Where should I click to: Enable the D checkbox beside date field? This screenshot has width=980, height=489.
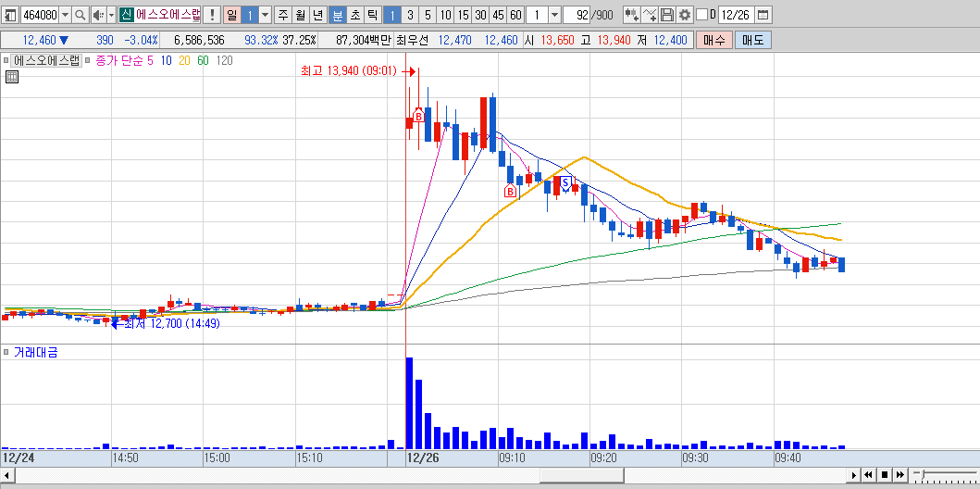(701, 15)
